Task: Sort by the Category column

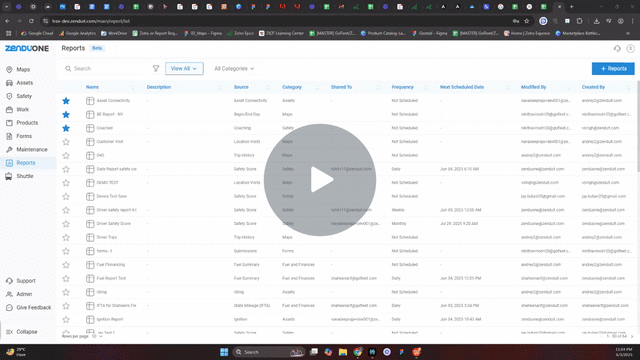Action: [x=292, y=87]
